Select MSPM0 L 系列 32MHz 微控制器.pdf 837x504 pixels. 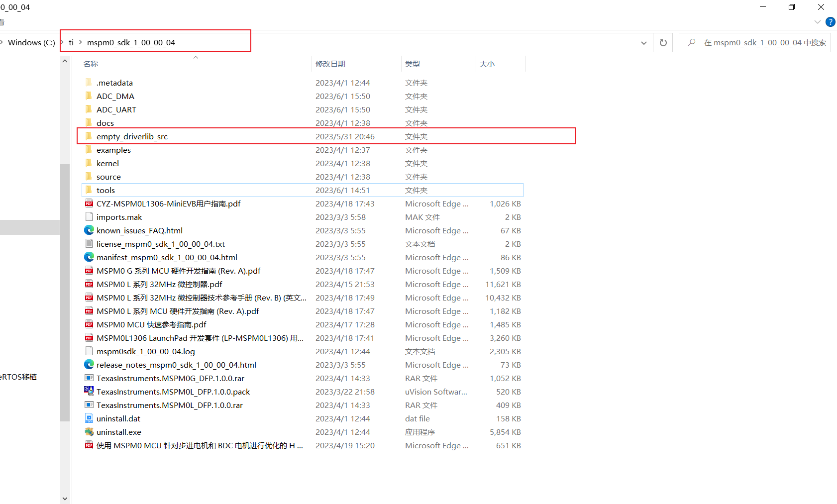[159, 284]
